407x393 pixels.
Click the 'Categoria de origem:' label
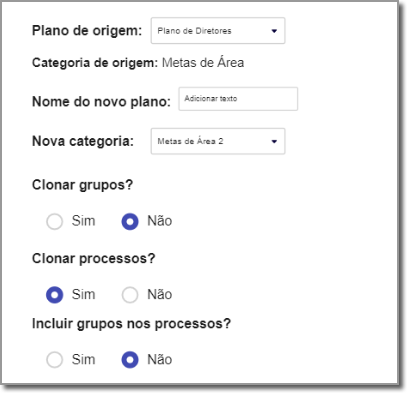(x=95, y=63)
